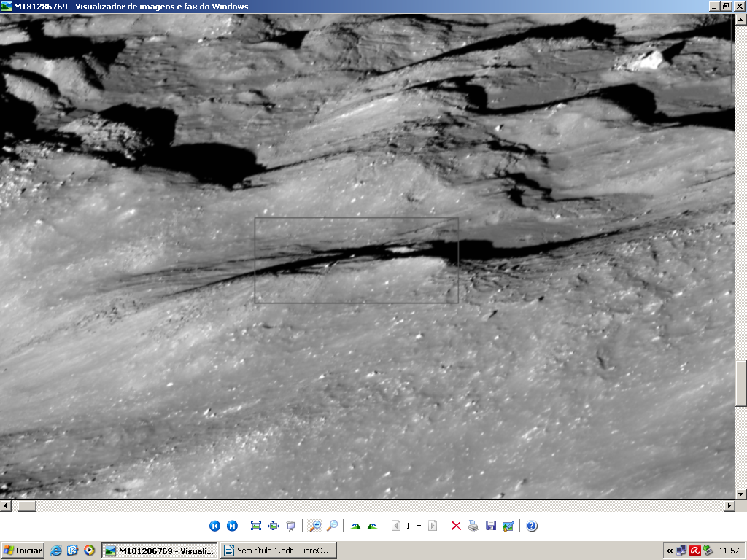Open viewer help
Screen dimensions: 747x560
pos(532,526)
